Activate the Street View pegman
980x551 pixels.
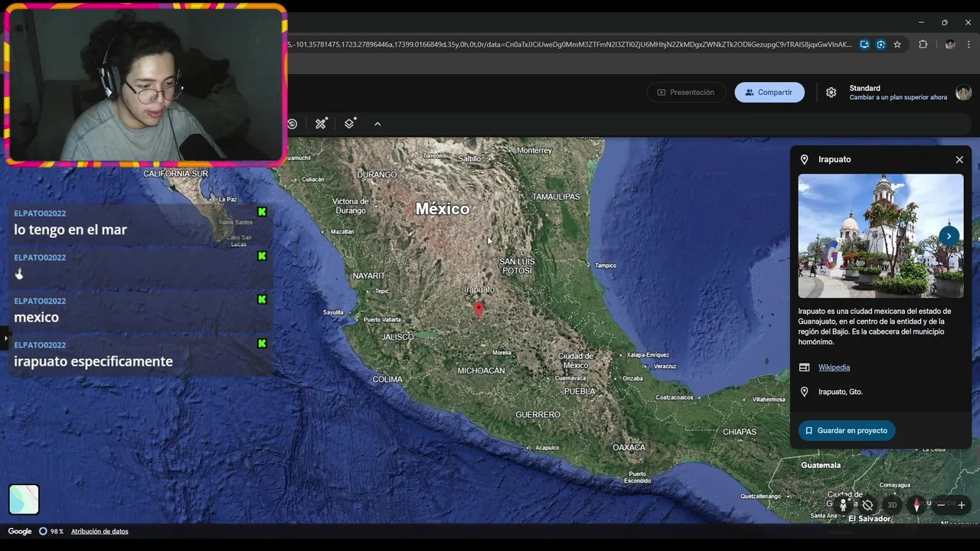843,505
